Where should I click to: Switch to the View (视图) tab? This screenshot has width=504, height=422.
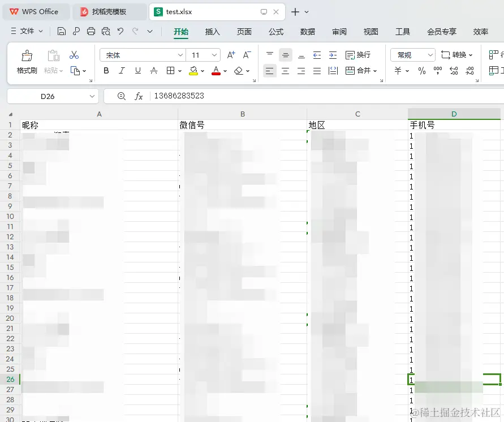coord(371,32)
